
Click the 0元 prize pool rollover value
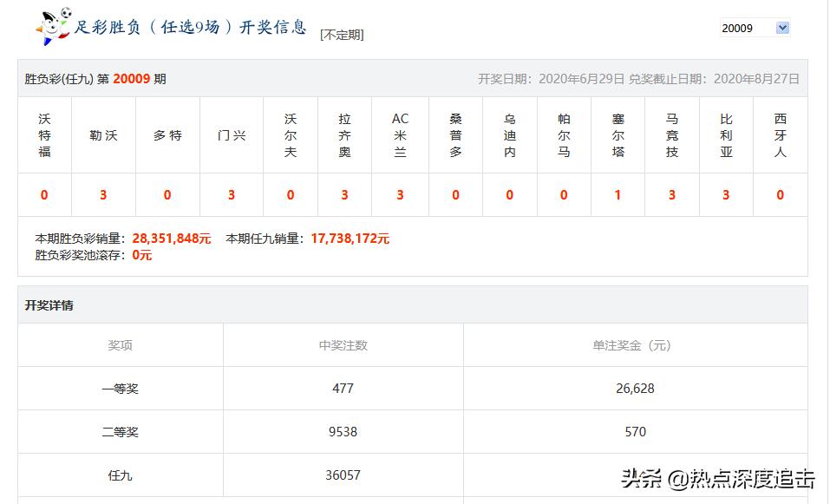142,255
